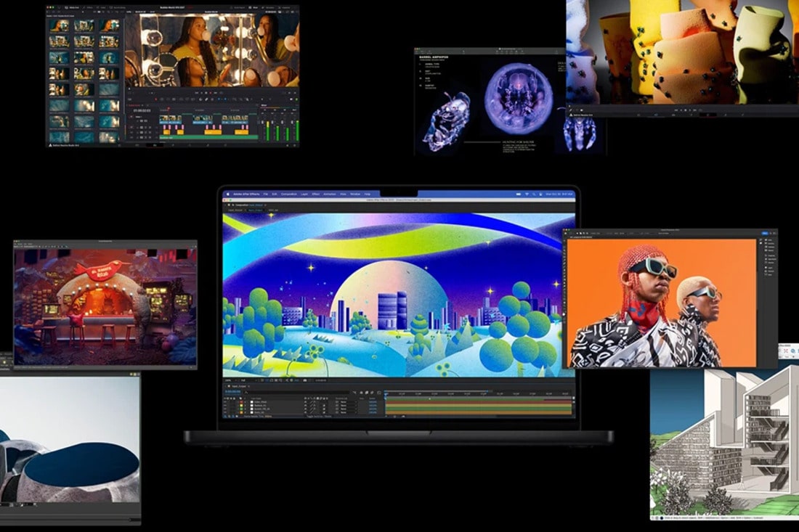Screen dimensions: 799x532
Task: Hide the top layer using its eye icon
Action: click(226, 401)
